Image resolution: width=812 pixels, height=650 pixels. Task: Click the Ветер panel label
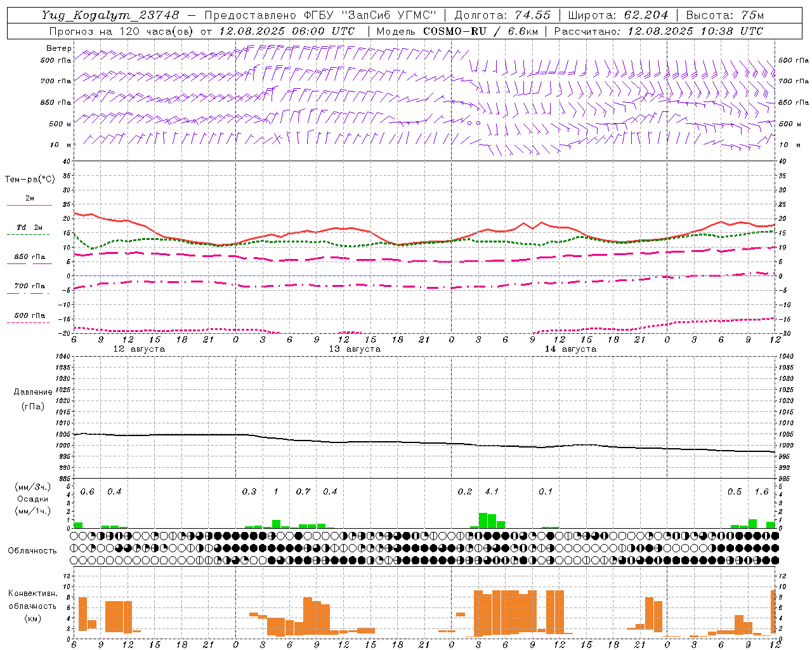58,48
